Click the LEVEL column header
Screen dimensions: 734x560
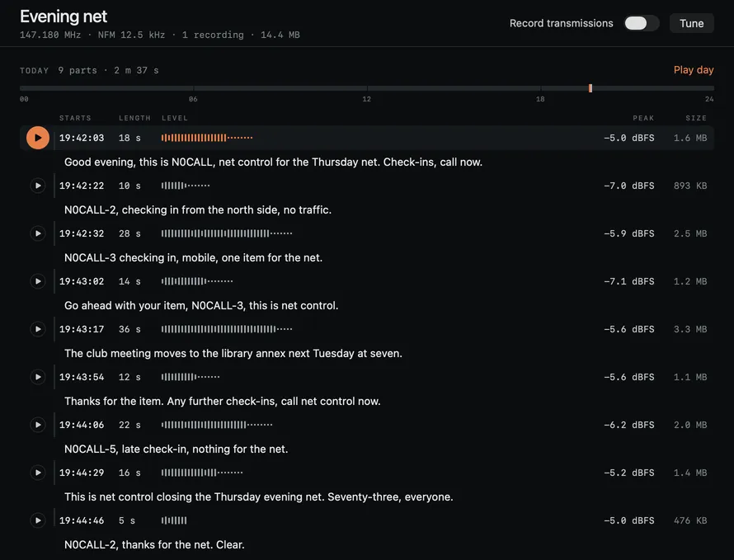(x=175, y=118)
